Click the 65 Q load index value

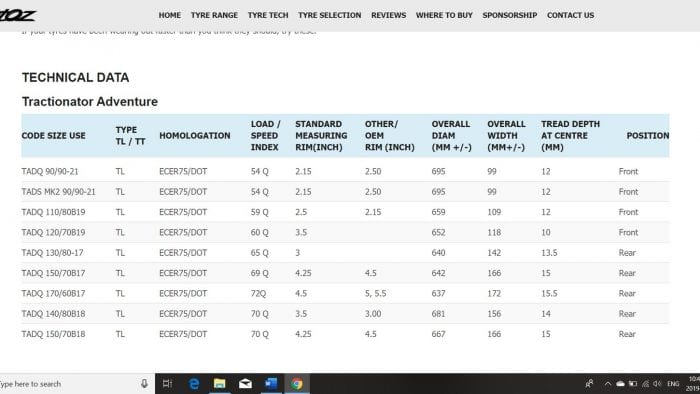(x=259, y=253)
